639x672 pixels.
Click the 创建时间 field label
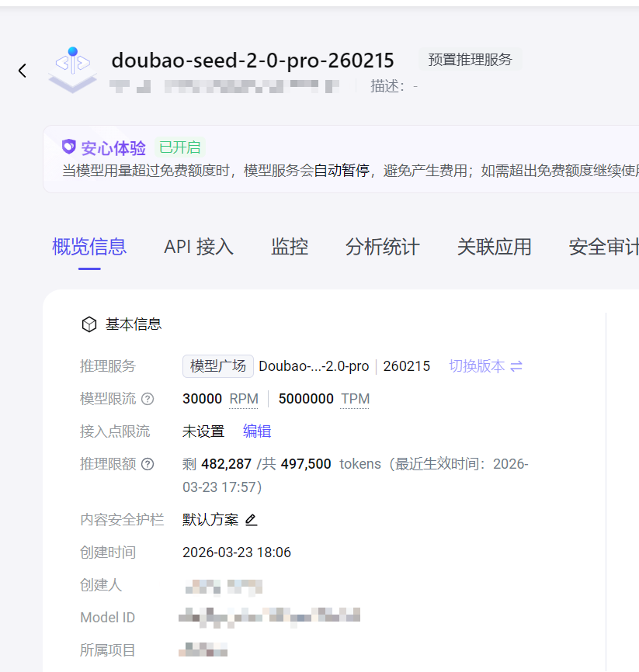pyautogui.click(x=108, y=552)
